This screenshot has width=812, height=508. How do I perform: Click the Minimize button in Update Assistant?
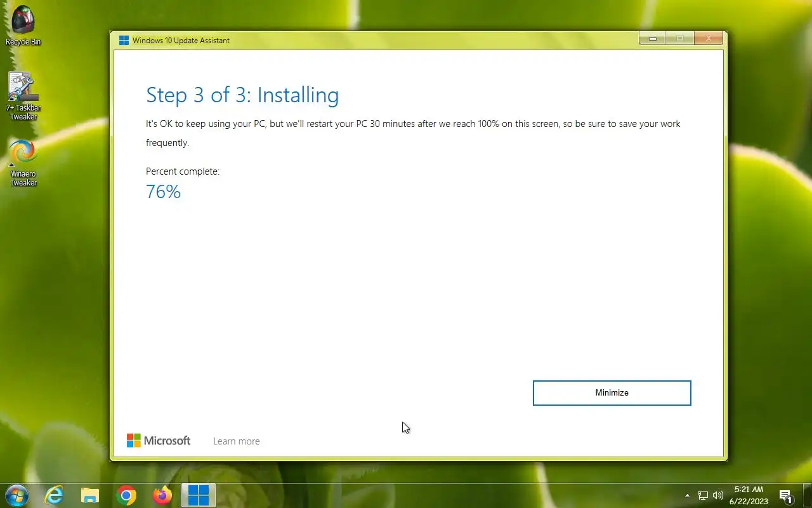[612, 393]
